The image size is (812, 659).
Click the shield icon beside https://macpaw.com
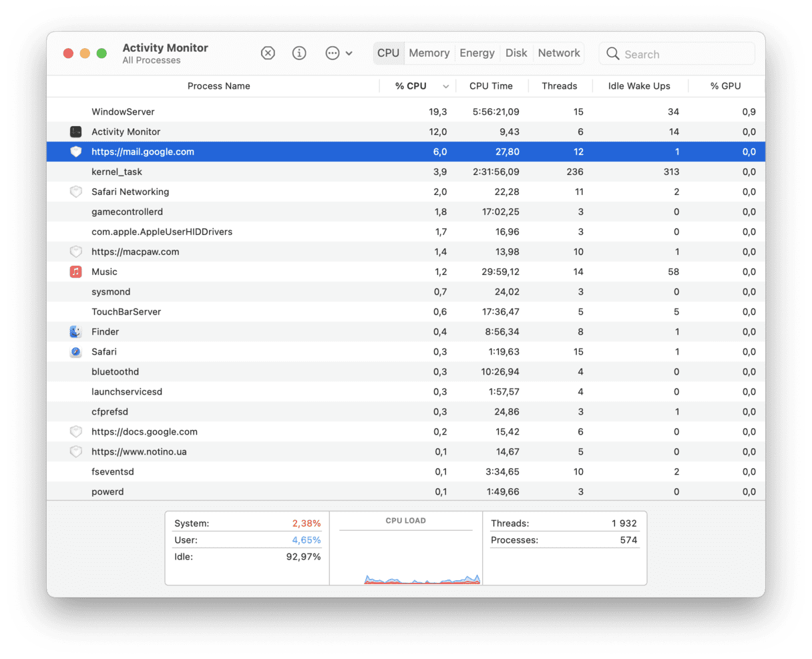point(75,252)
